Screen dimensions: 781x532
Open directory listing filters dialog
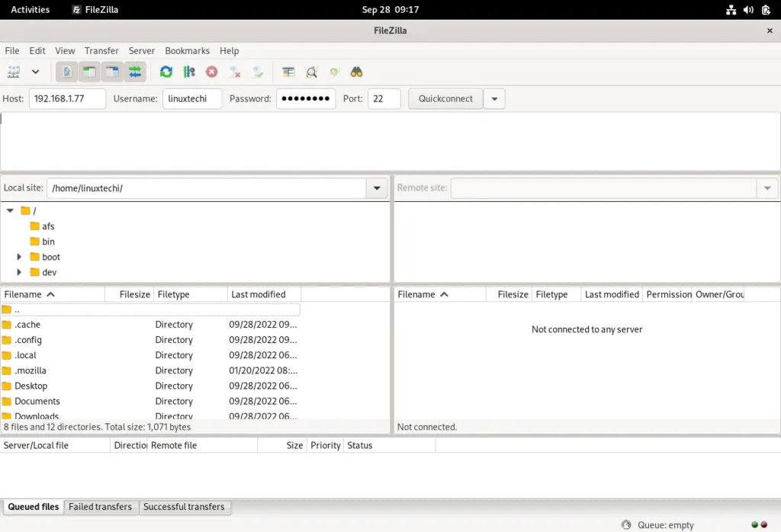coord(288,72)
